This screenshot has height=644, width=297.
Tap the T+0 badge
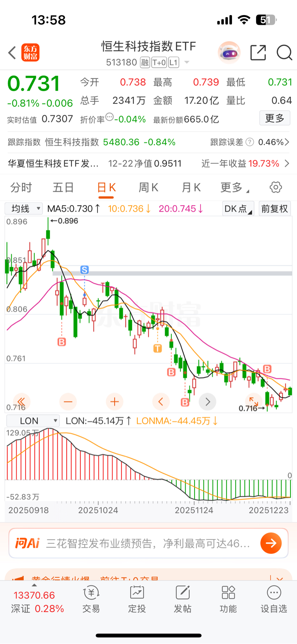coord(159,62)
